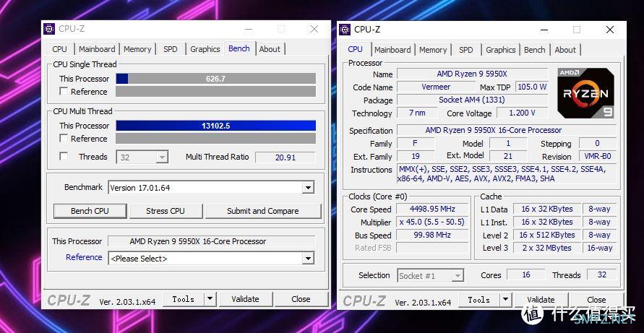The width and height of the screenshot is (644, 333).
Task: Click the Close button in left window
Action: click(301, 299)
